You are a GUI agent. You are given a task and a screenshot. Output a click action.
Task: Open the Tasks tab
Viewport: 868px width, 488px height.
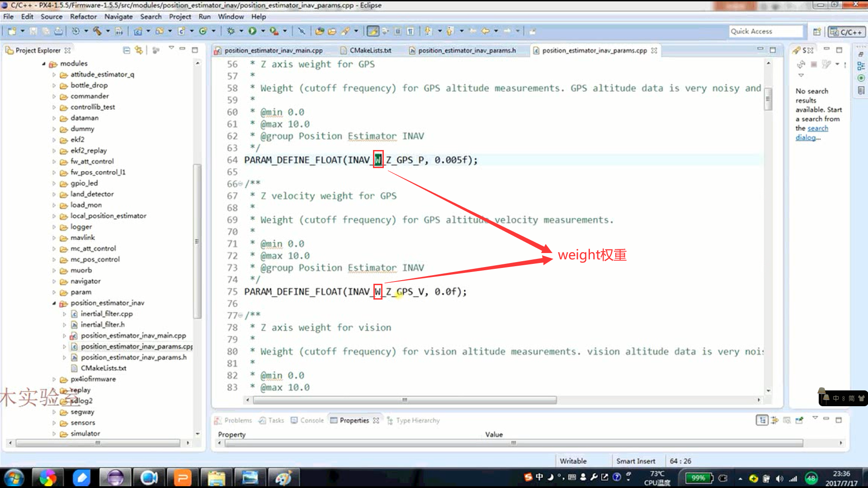[x=272, y=420]
